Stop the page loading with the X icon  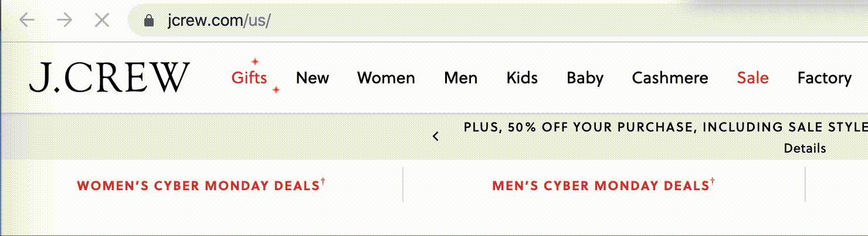[102, 21]
